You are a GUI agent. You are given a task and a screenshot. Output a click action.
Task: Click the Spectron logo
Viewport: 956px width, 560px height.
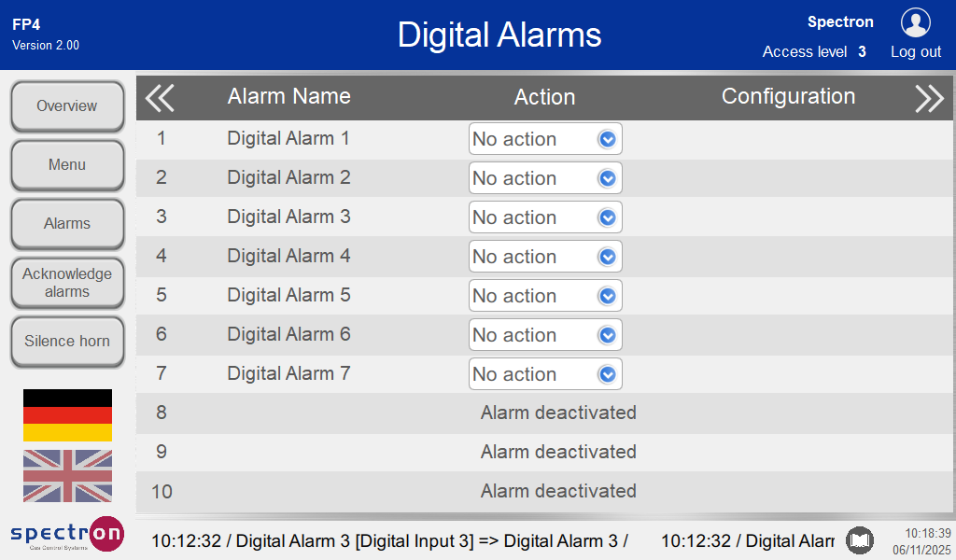[x=67, y=534]
